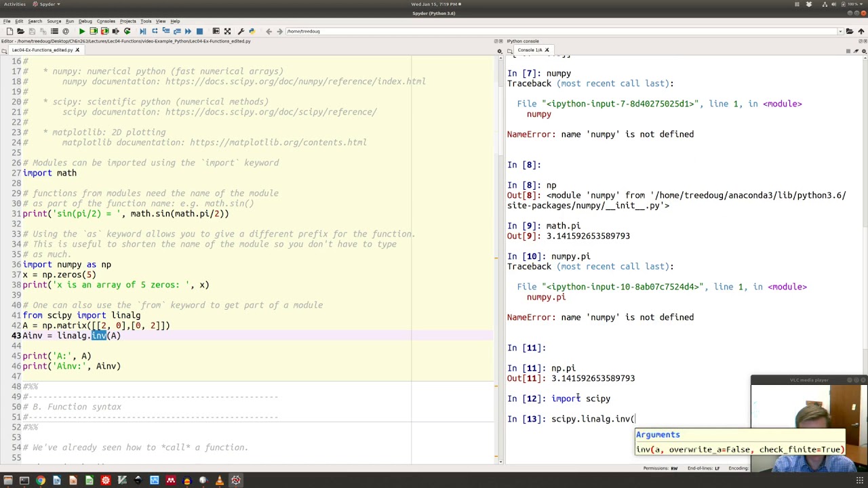Open the Help menu

175,21
